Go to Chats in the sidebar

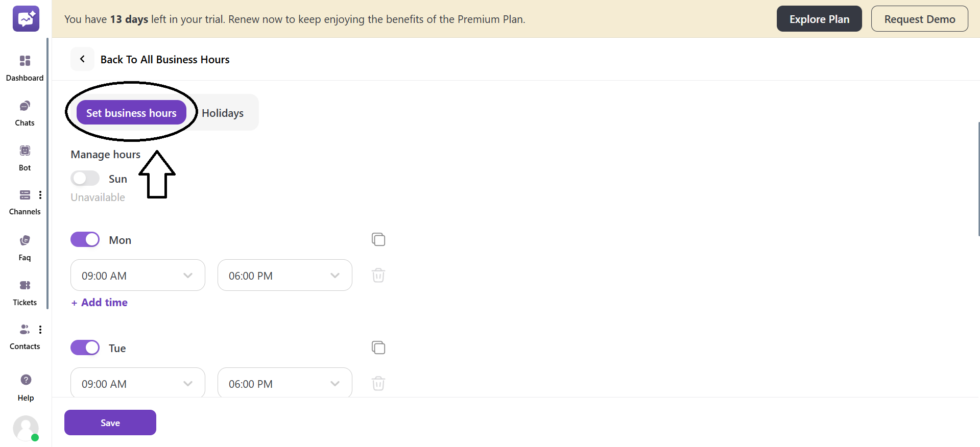tap(25, 113)
